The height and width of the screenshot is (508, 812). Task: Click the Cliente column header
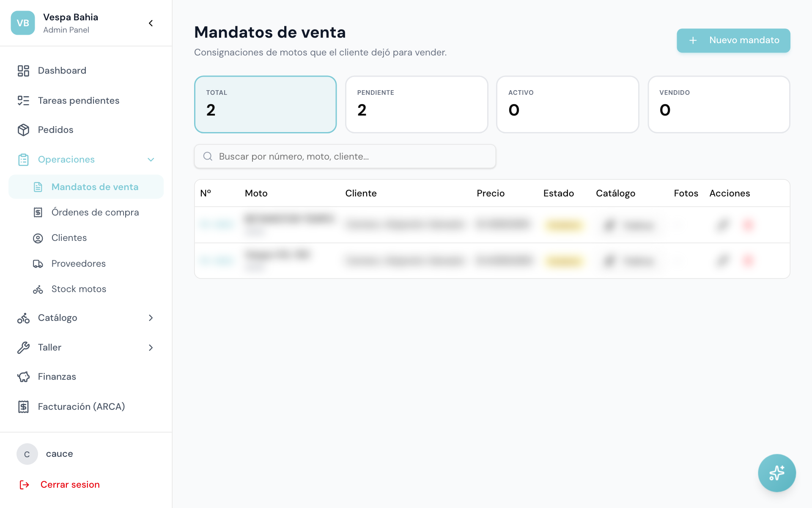(x=361, y=193)
